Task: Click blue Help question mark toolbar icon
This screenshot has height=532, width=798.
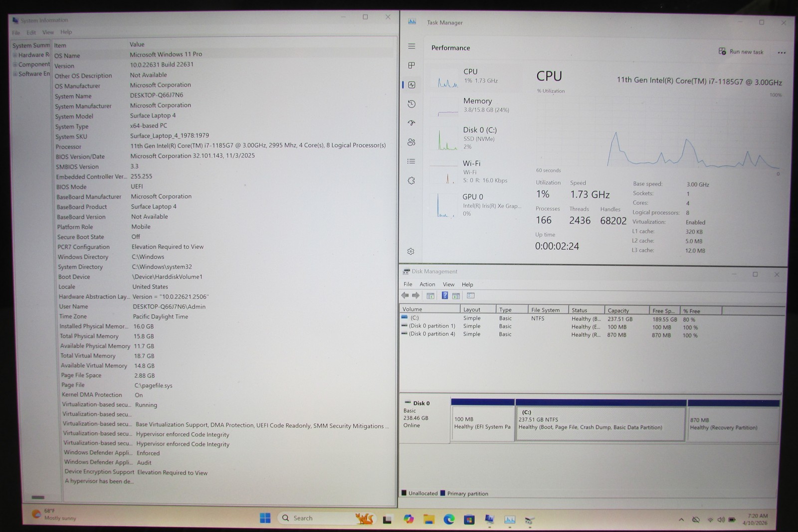Action: (445, 296)
